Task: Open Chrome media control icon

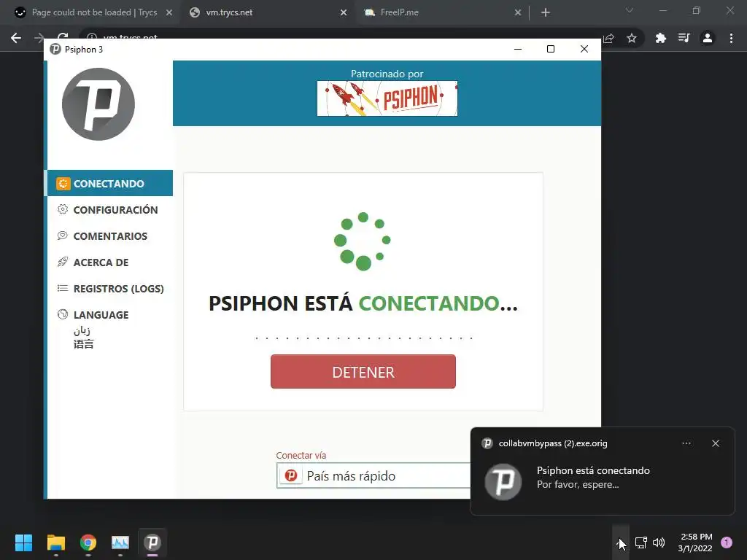Action: (x=684, y=38)
